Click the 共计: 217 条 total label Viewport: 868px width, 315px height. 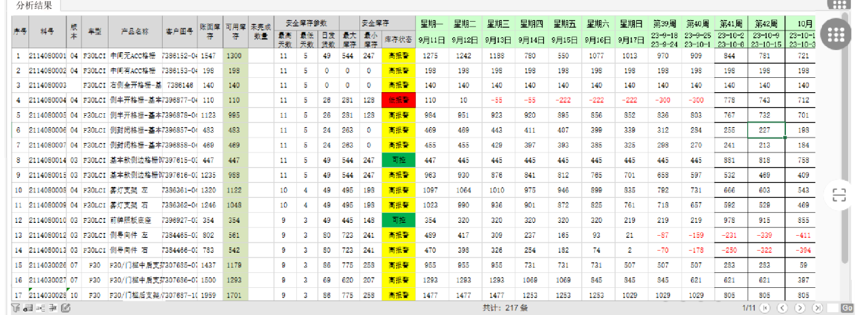click(x=504, y=308)
